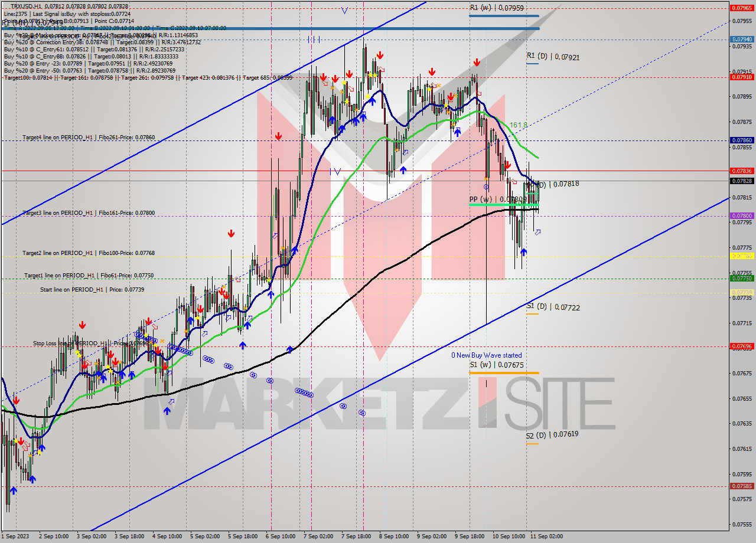Click the '3 Sep 18:00' time axis label
The image size is (756, 543).
tap(129, 537)
